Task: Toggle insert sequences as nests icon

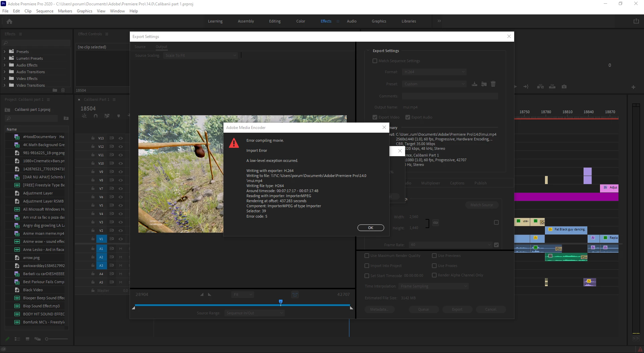Action: coord(84,116)
